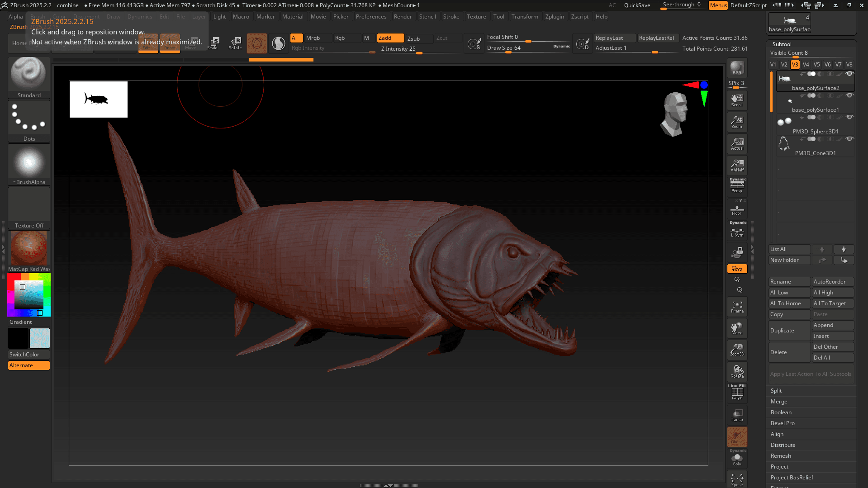Toggle the Line Fill PolyF icon
Viewport: 868px width, 488px height.
pyautogui.click(x=737, y=392)
